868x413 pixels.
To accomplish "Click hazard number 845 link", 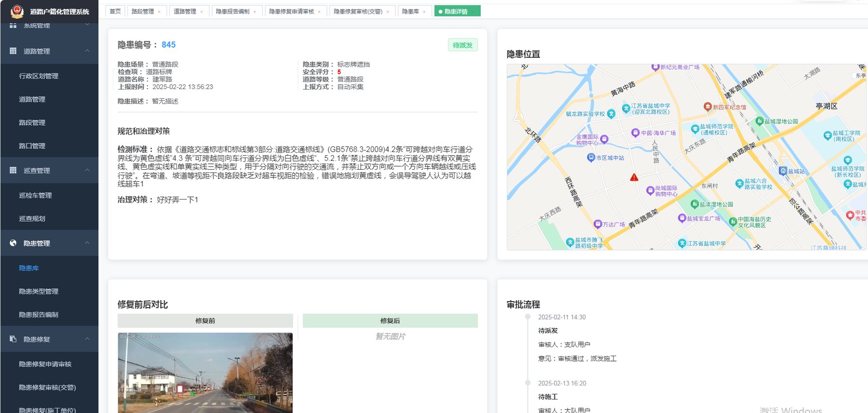I will [169, 45].
